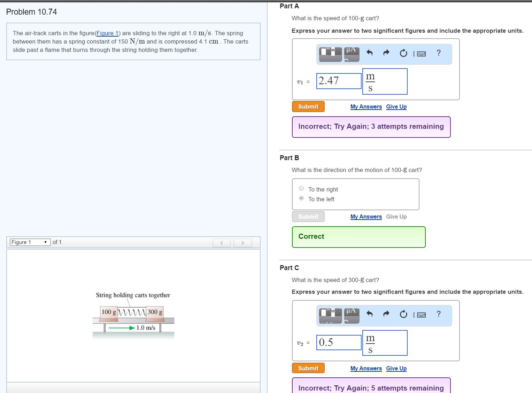Click the v1 answer field showing 2.47
The width and height of the screenshot is (532, 393).
pos(338,80)
